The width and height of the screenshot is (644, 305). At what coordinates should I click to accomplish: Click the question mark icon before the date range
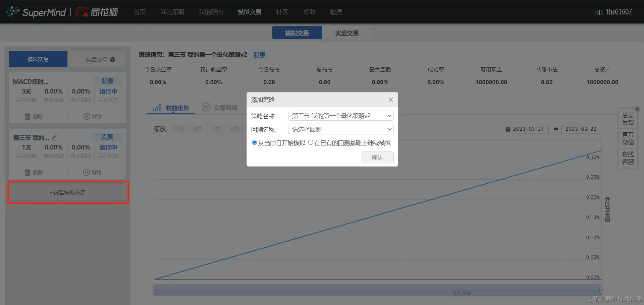coord(507,129)
